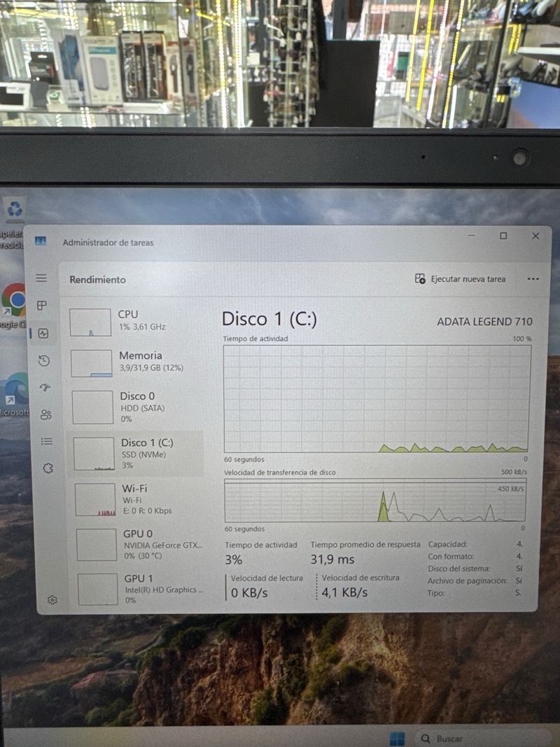Open the three-dot more options menu
This screenshot has height=747, width=560.
point(533,279)
